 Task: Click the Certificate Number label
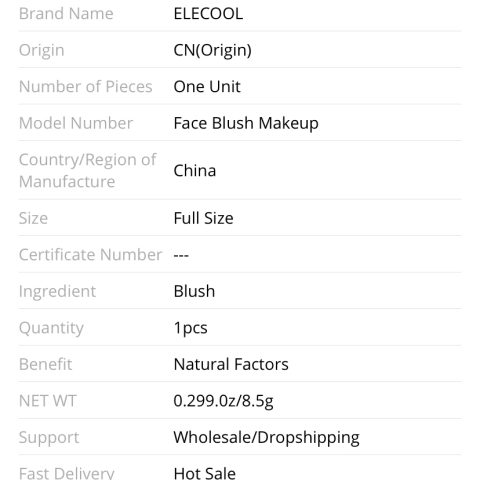click(90, 255)
